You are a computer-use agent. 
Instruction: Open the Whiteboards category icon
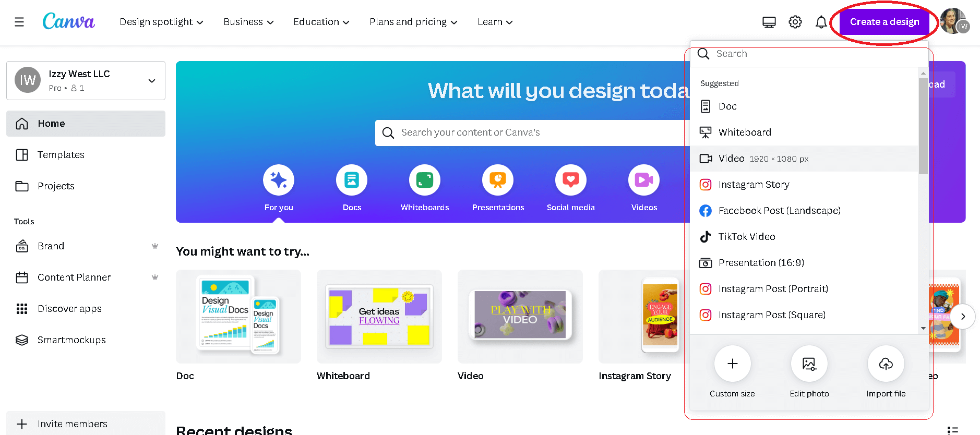pyautogui.click(x=425, y=180)
